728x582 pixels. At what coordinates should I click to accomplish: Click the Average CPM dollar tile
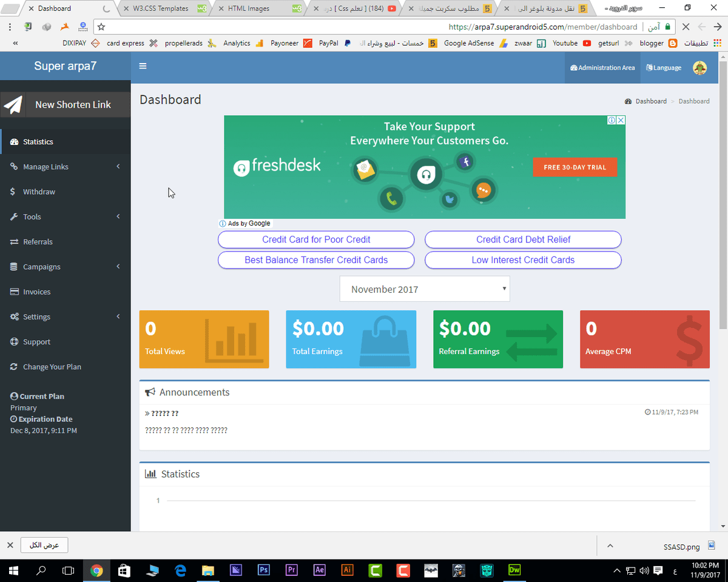point(644,339)
